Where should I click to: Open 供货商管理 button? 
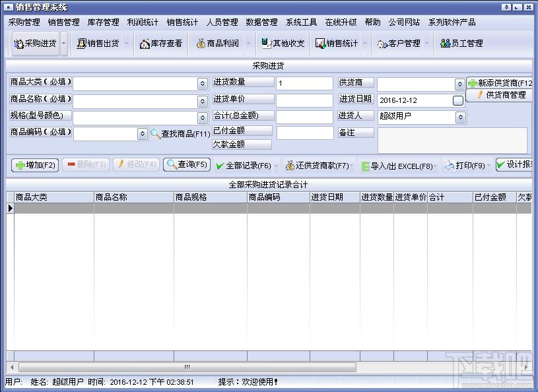(x=500, y=95)
